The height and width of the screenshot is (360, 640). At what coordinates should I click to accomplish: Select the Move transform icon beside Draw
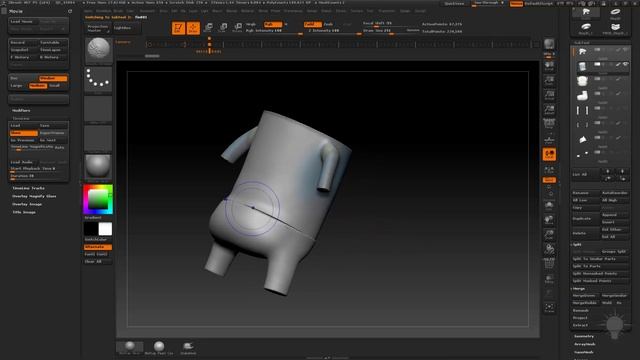click(208, 28)
